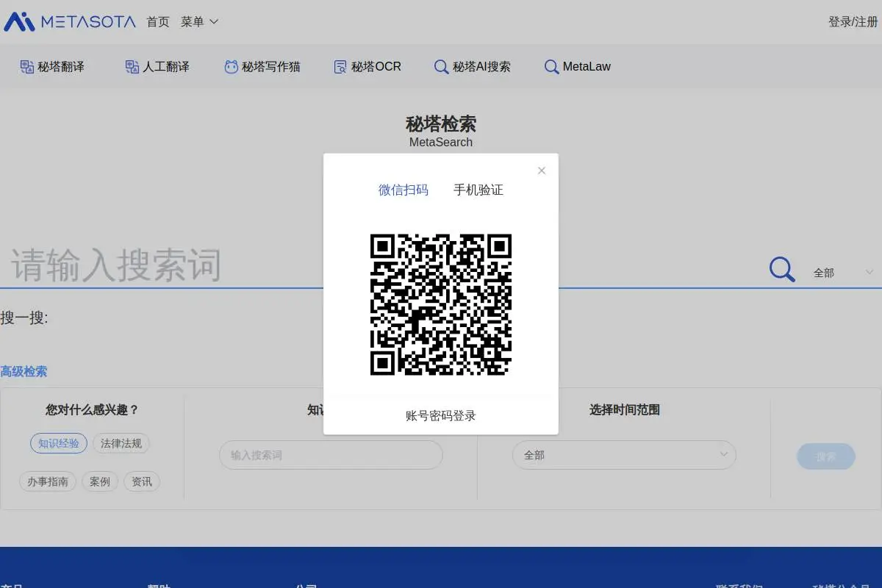This screenshot has height=588, width=882.
Task: Focus the 输入搜索词 advanced input field
Action: tap(331, 455)
